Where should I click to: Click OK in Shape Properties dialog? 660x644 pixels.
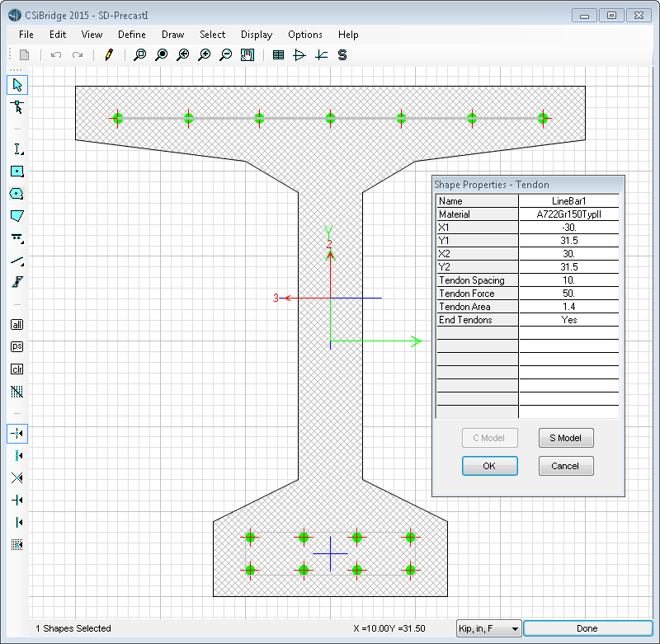489,466
